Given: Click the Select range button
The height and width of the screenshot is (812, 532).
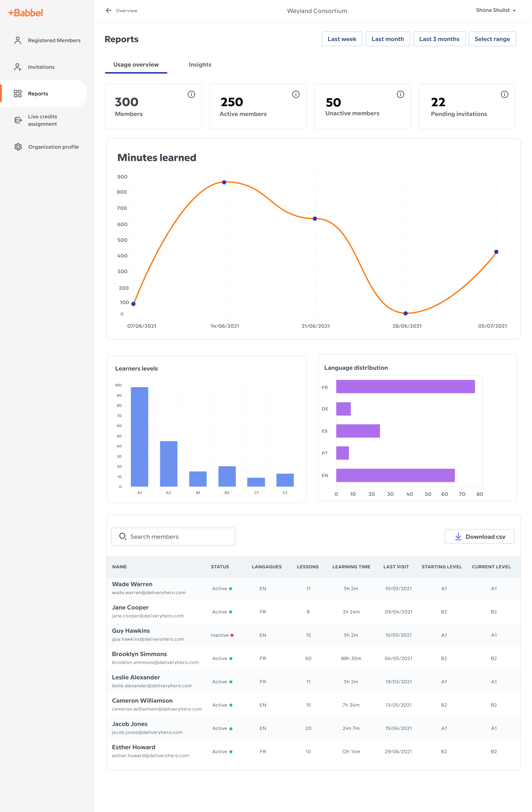Looking at the screenshot, I should pos(492,39).
